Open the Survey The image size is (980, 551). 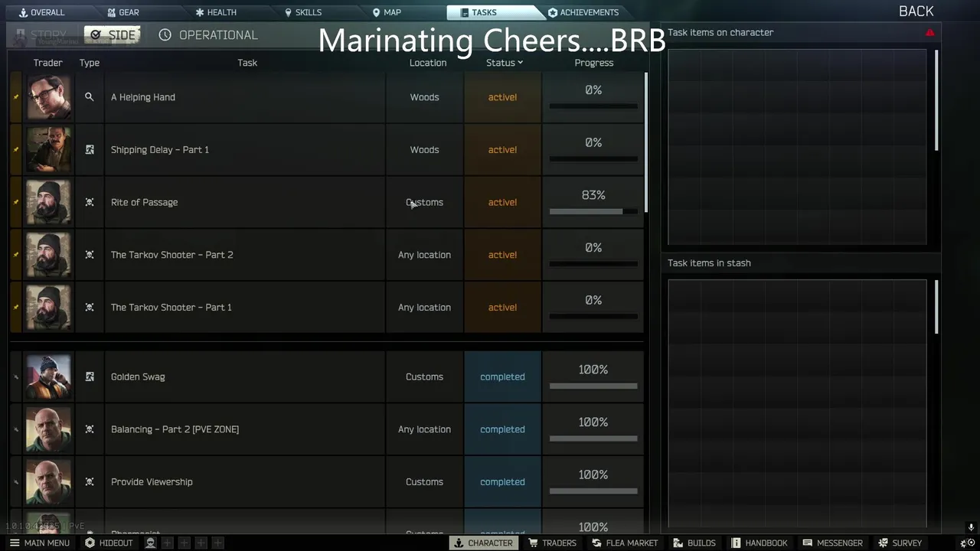(x=900, y=543)
